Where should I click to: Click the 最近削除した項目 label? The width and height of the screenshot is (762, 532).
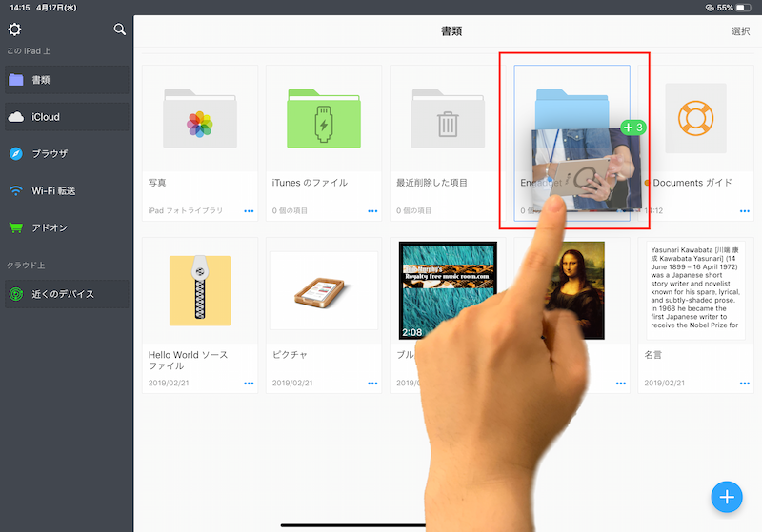(431, 183)
